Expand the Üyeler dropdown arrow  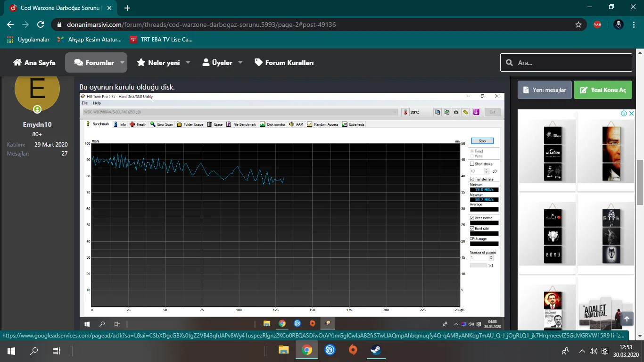point(240,63)
